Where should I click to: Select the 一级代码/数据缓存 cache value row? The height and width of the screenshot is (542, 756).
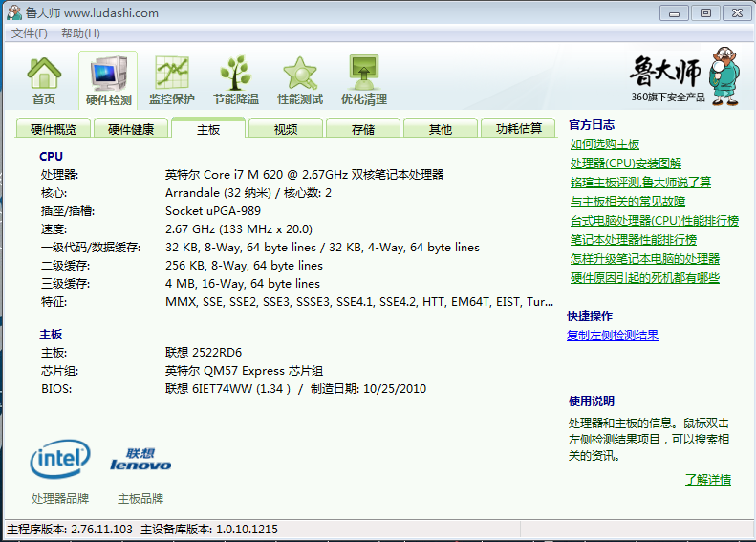pyautogui.click(x=322, y=248)
